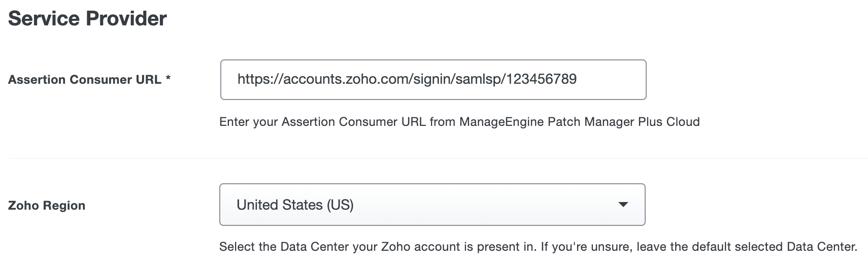Click the required asterisk beside Assertion Consumer URL

pos(168,80)
